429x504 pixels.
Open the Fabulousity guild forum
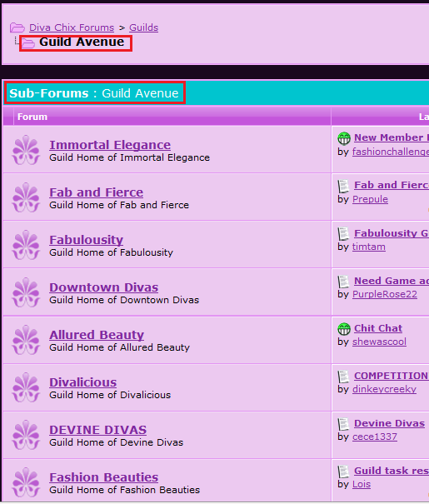(x=86, y=240)
